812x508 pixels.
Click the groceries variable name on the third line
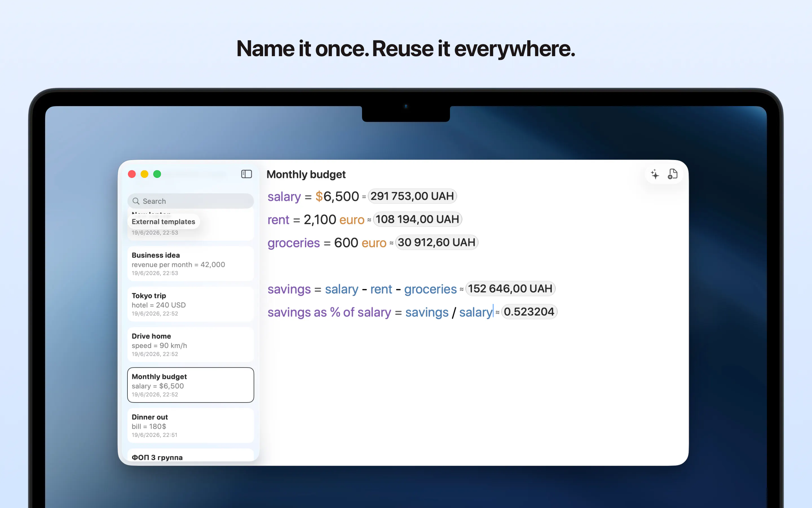pos(294,243)
